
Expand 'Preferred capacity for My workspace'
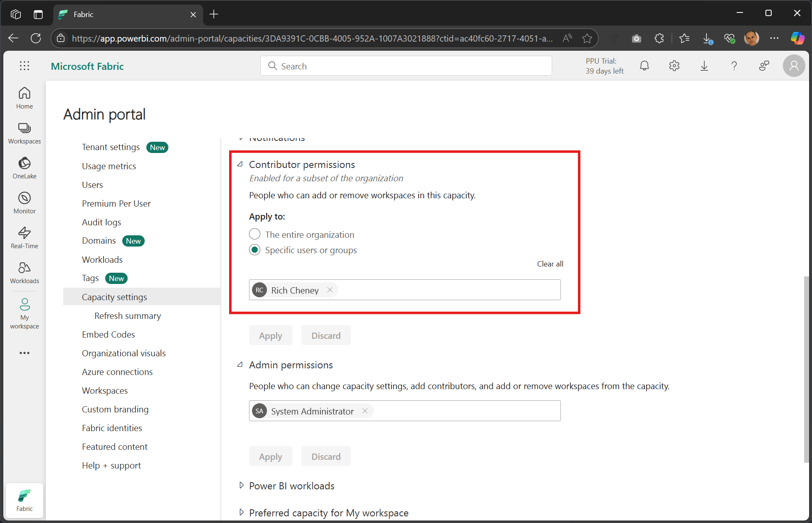pos(242,513)
